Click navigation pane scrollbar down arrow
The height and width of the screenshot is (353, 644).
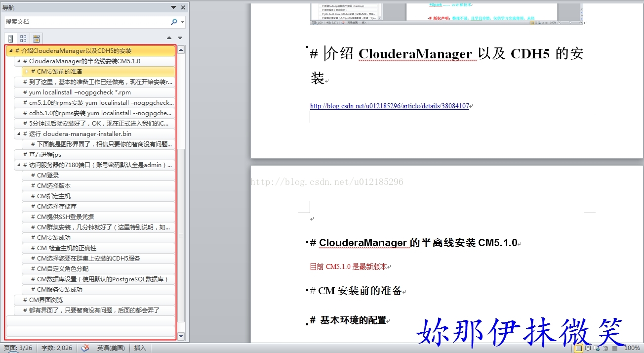coord(181,336)
